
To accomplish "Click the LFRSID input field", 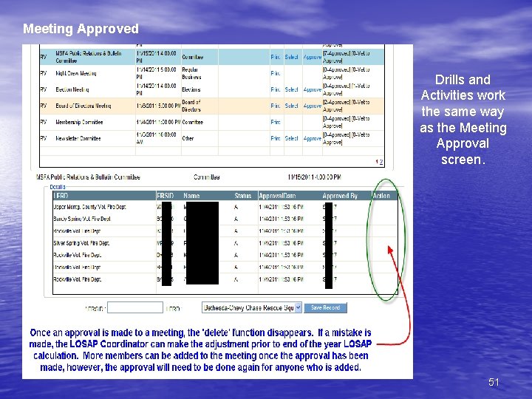I will tap(135, 307).
